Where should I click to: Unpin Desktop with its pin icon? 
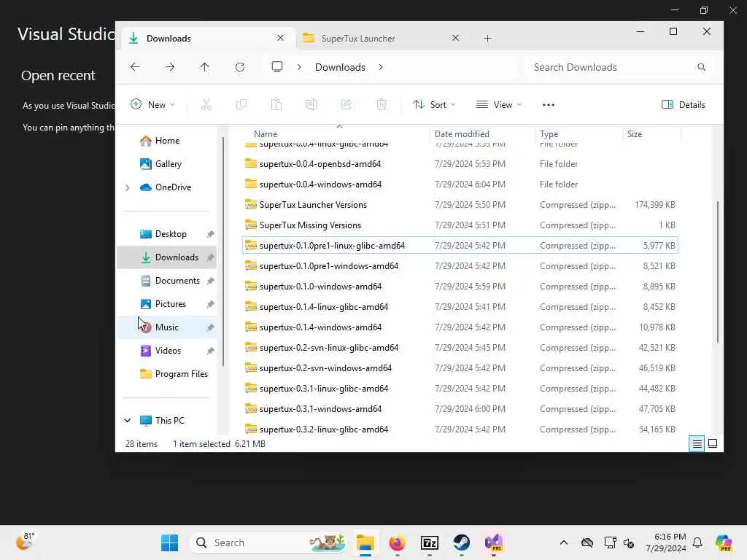(x=210, y=234)
